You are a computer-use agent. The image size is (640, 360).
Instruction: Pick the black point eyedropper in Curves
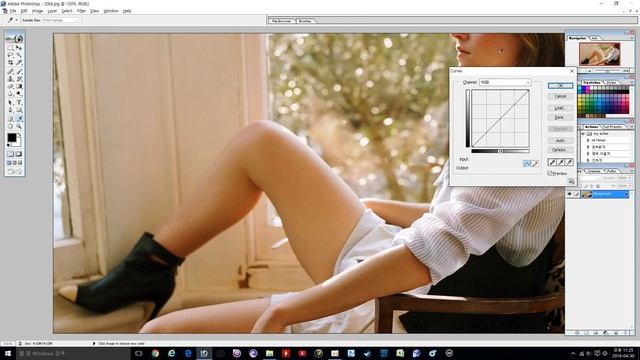pos(552,162)
